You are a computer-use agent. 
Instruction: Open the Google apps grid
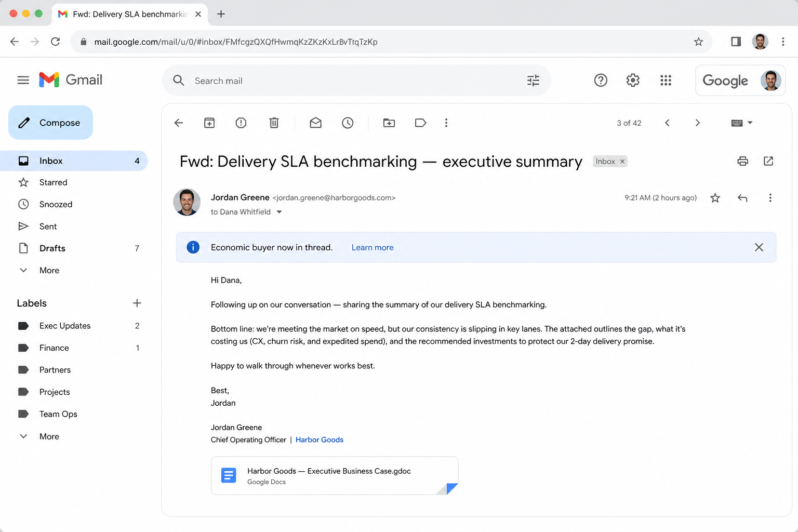666,81
